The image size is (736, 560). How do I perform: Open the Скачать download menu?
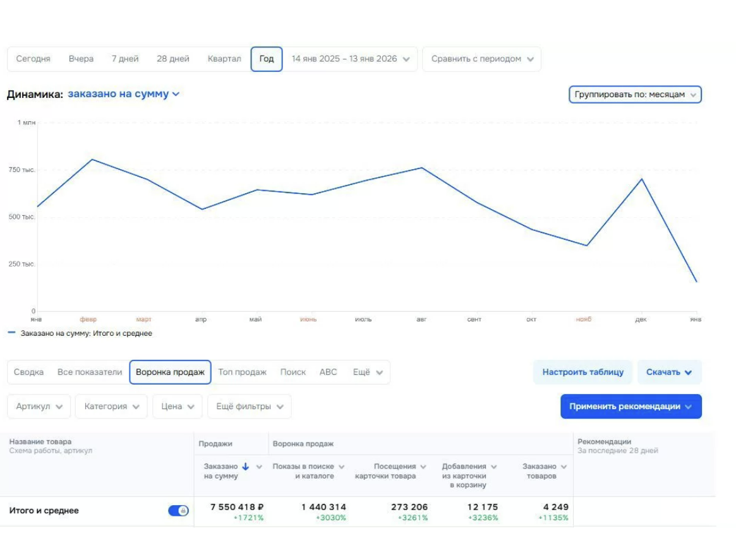tap(669, 372)
